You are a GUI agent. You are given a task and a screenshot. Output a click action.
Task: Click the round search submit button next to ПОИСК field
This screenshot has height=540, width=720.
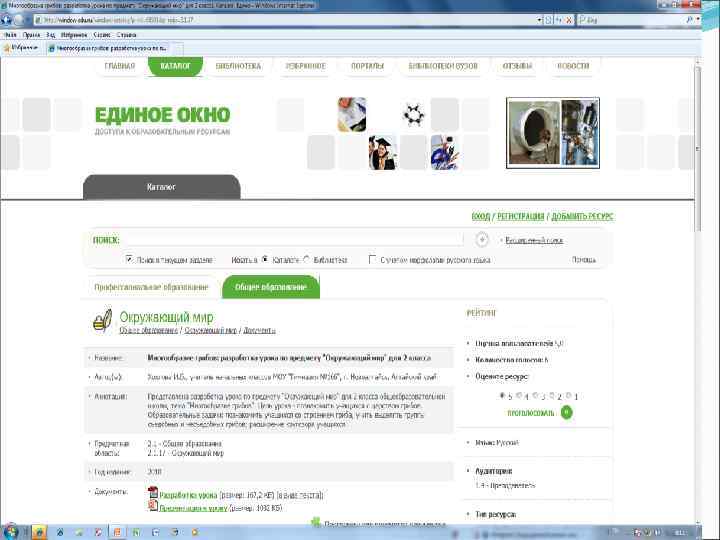481,239
